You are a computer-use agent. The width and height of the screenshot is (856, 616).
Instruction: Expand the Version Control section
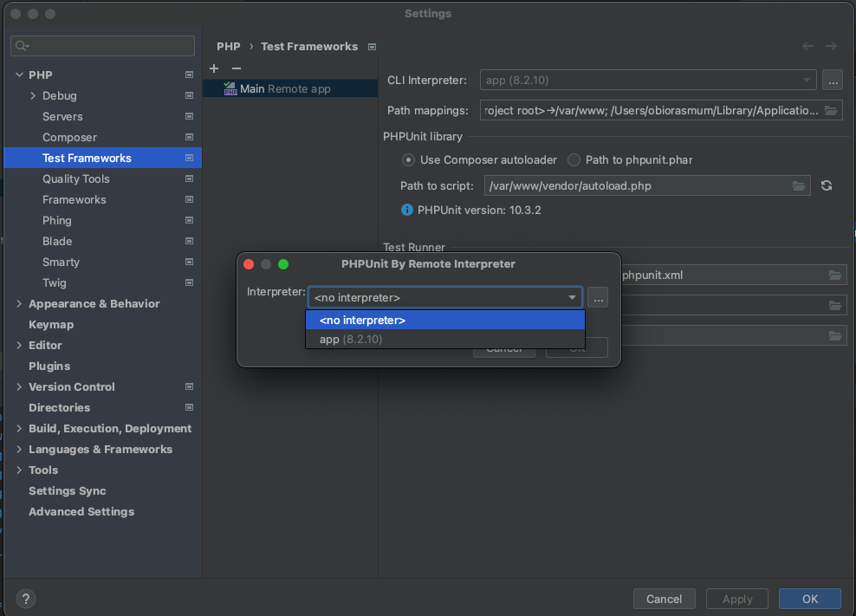[x=19, y=386]
